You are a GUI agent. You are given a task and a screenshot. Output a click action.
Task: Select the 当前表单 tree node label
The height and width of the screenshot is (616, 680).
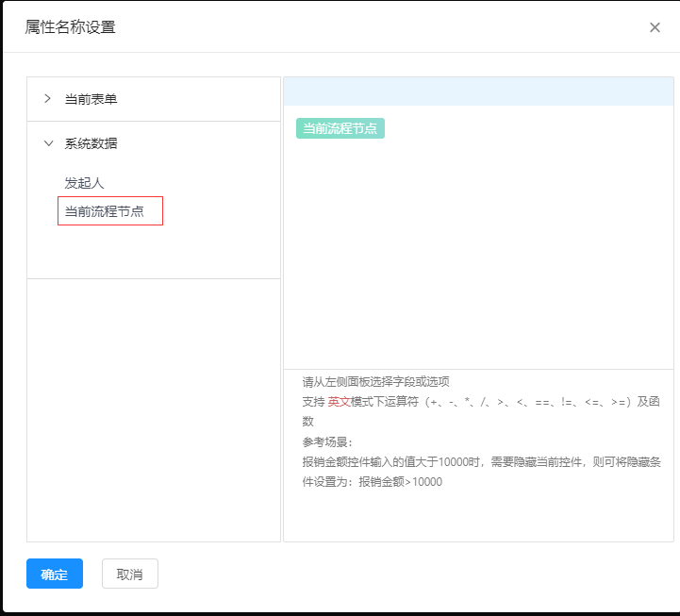(91, 99)
